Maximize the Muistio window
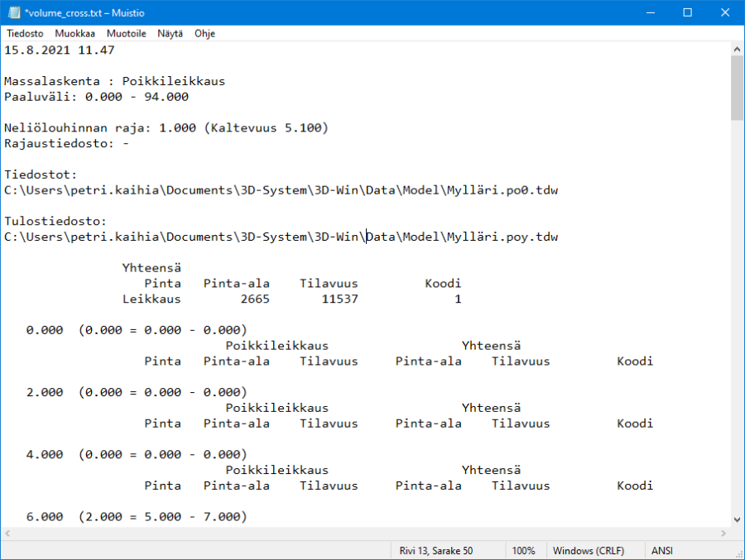This screenshot has height=560, width=745. coord(688,12)
